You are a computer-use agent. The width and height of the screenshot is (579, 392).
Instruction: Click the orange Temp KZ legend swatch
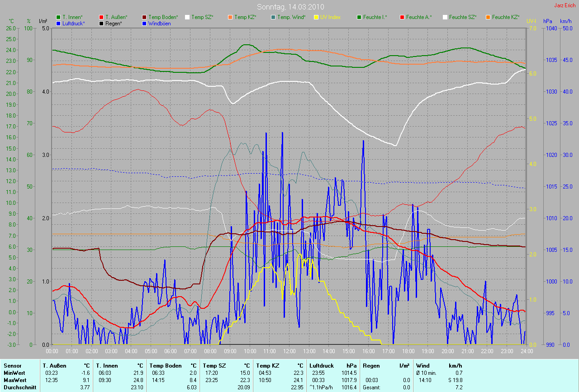(230, 17)
